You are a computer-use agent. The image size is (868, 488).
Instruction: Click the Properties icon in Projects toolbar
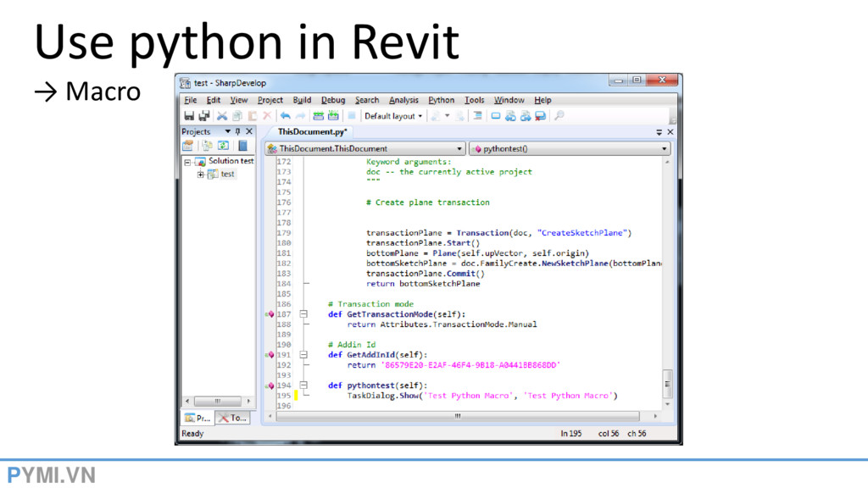point(188,146)
